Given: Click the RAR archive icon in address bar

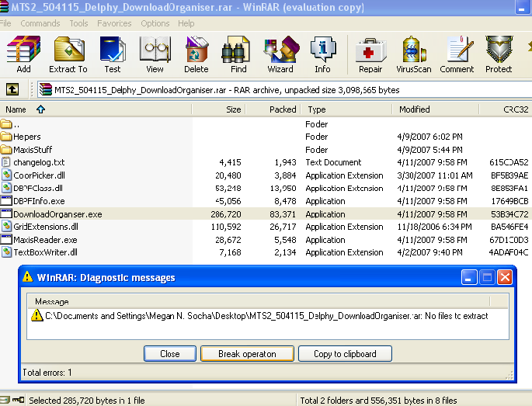Looking at the screenshot, I should pyautogui.click(x=46, y=90).
